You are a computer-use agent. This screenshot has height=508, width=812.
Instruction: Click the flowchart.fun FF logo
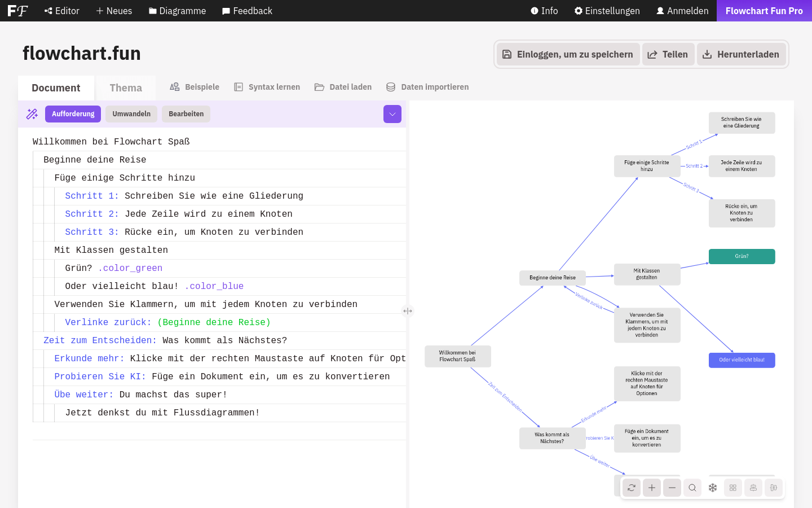[x=17, y=11]
